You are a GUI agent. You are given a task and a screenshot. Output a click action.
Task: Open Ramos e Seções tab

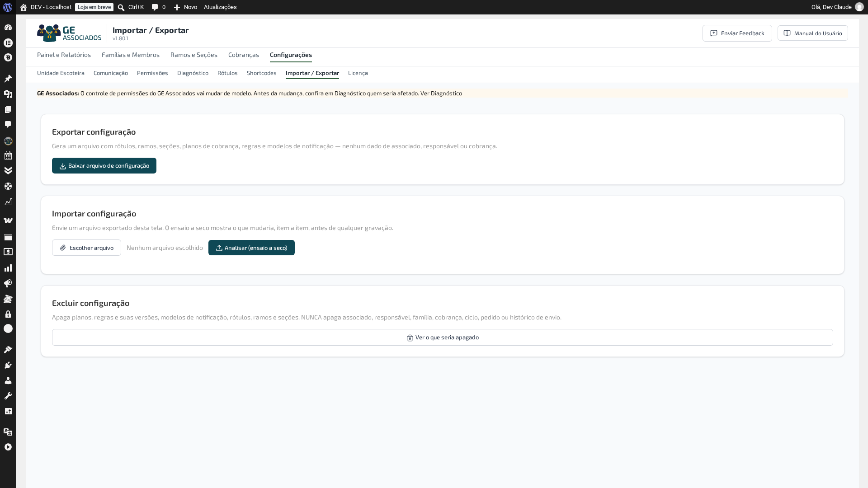click(194, 55)
